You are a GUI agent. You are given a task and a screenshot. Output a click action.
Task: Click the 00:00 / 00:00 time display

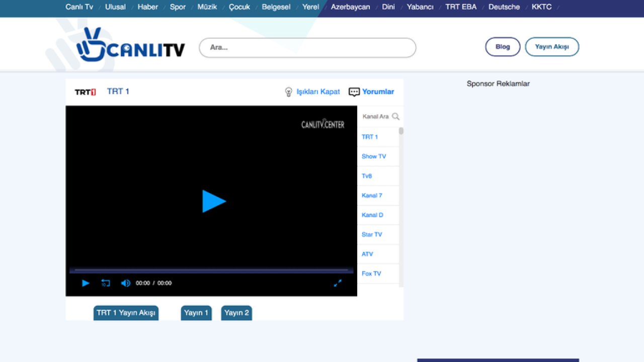point(153,283)
